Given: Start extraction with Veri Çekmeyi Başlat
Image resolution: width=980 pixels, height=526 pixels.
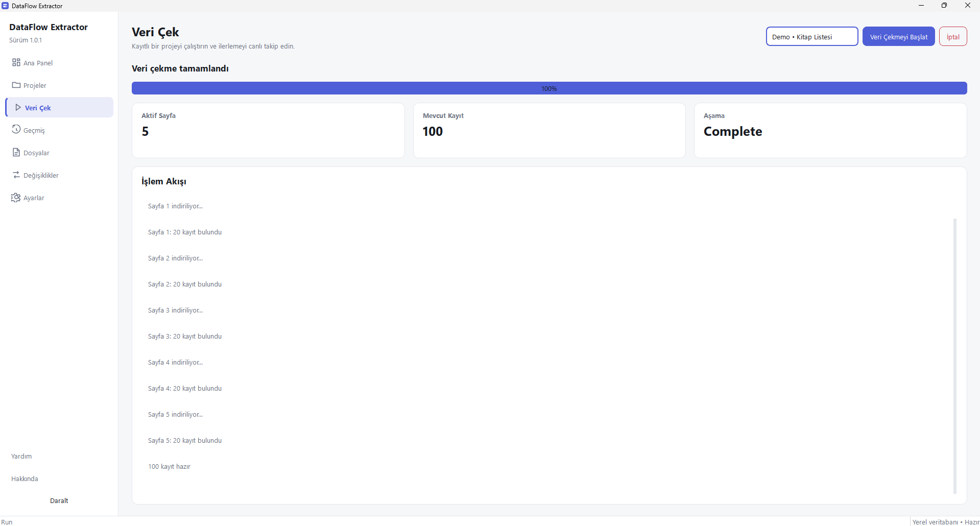Looking at the screenshot, I should pos(898,36).
